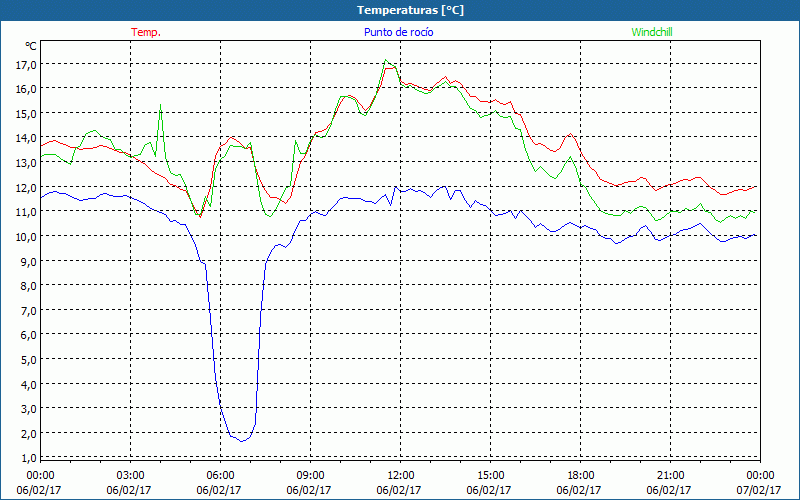Viewport: 800px width, 500px height.
Task: Select the 12,0 y-axis value
Action: click(26, 188)
